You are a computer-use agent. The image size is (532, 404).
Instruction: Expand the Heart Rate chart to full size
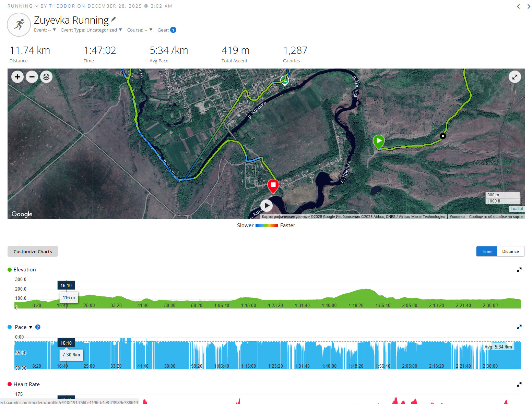[x=519, y=384]
